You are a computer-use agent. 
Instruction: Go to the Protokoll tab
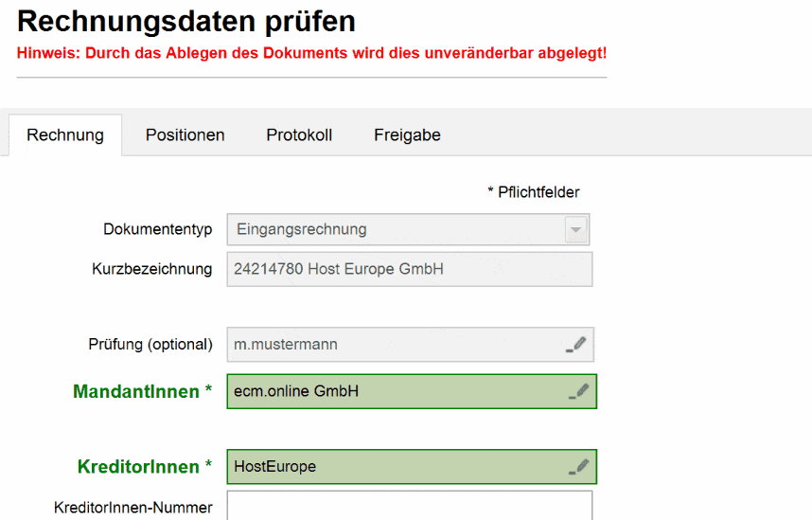pyautogui.click(x=299, y=134)
